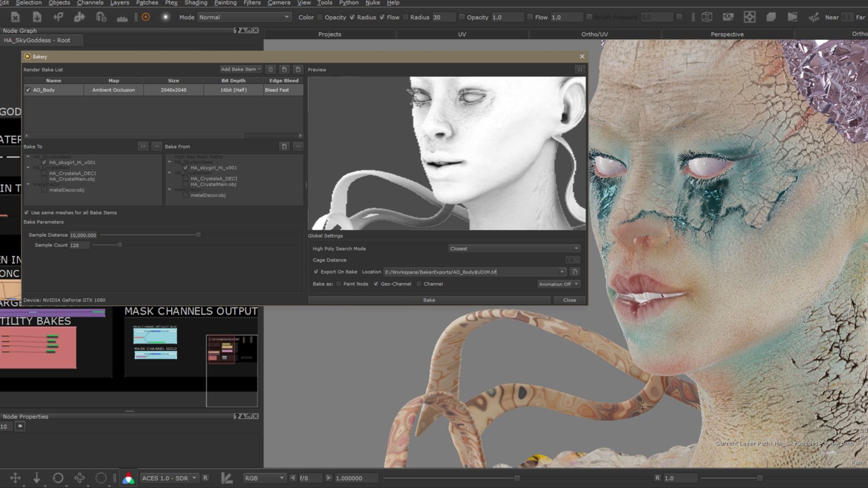
Task: Uncheck Export On Bake
Action: 316,272
